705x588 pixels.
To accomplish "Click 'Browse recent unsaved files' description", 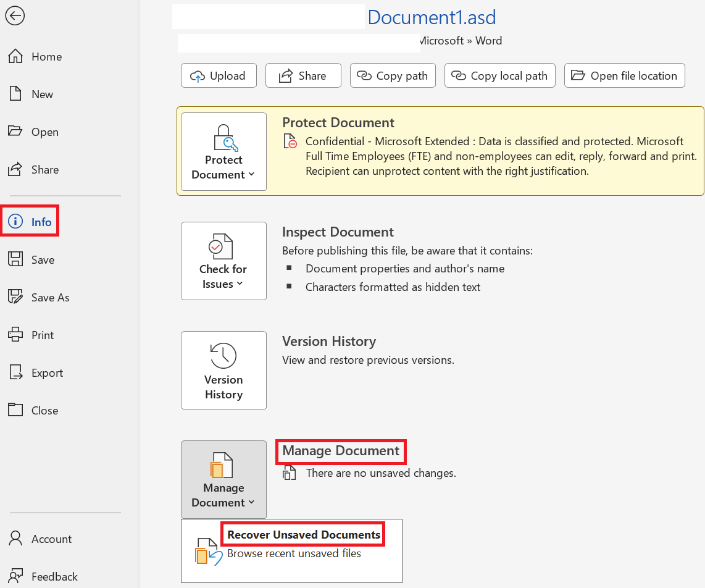I will [x=294, y=553].
